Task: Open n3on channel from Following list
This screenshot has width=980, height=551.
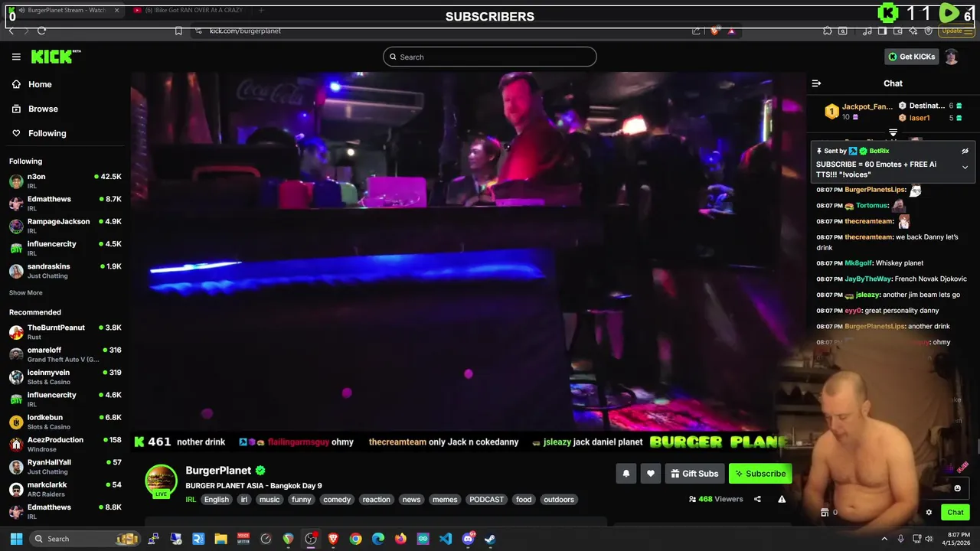Action: 65,181
